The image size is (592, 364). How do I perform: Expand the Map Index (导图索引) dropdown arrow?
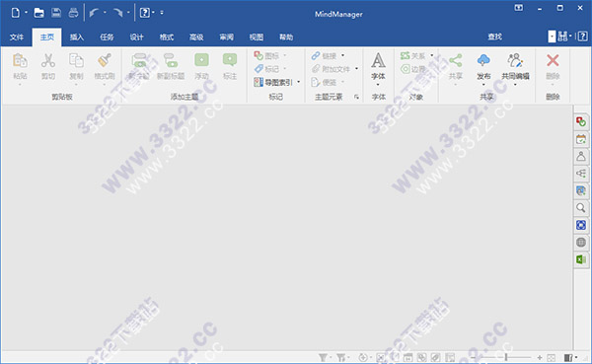point(299,82)
